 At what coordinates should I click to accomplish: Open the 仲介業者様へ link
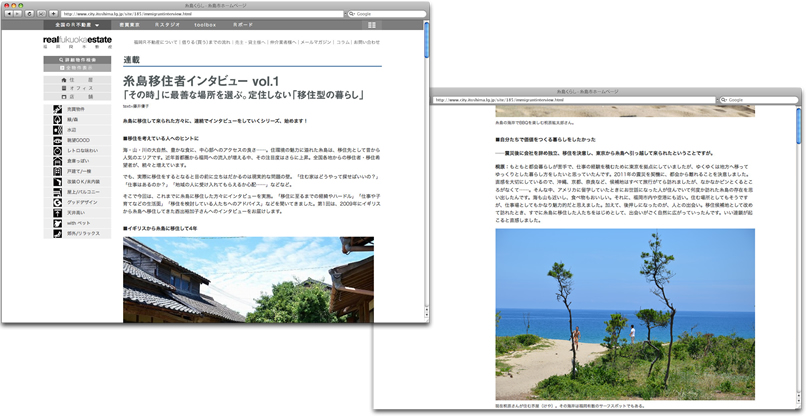(x=283, y=42)
